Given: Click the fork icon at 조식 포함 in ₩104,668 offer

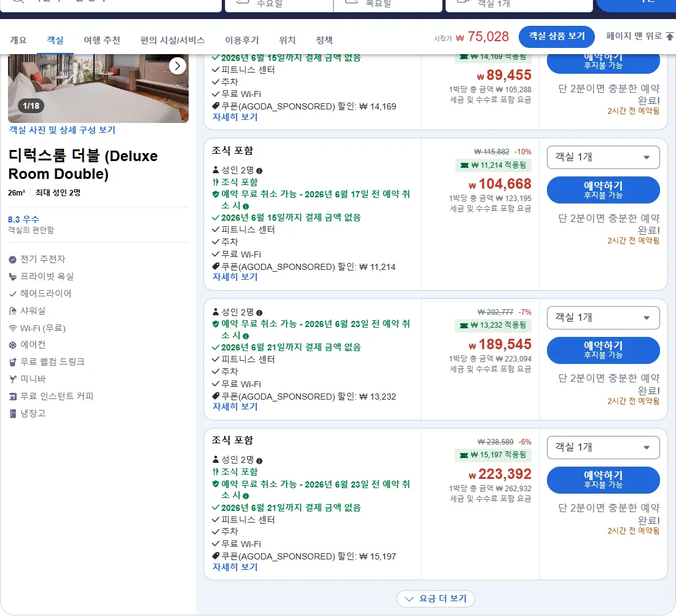Looking at the screenshot, I should click(216, 182).
